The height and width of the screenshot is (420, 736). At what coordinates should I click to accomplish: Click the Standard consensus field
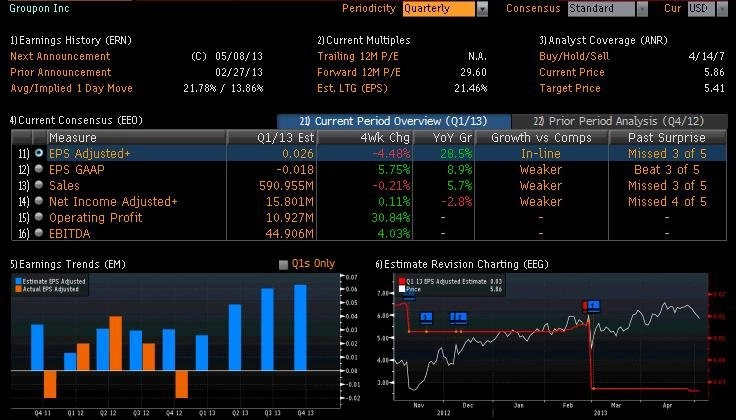tap(601, 9)
